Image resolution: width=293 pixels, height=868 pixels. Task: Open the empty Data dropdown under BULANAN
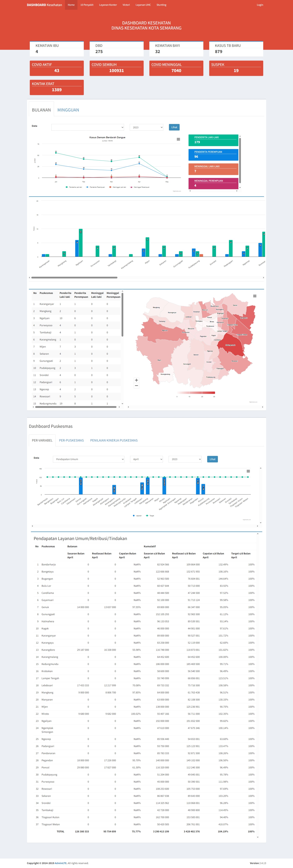tap(87, 127)
